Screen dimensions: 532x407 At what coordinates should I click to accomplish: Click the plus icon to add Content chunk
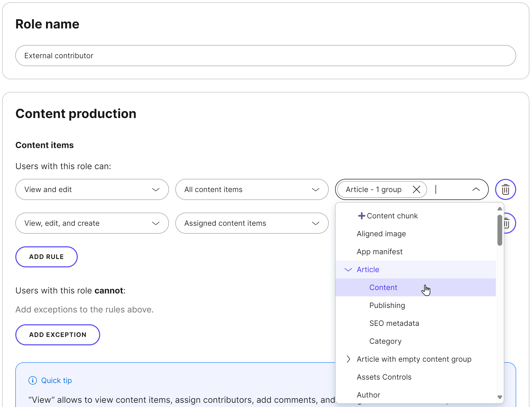361,215
